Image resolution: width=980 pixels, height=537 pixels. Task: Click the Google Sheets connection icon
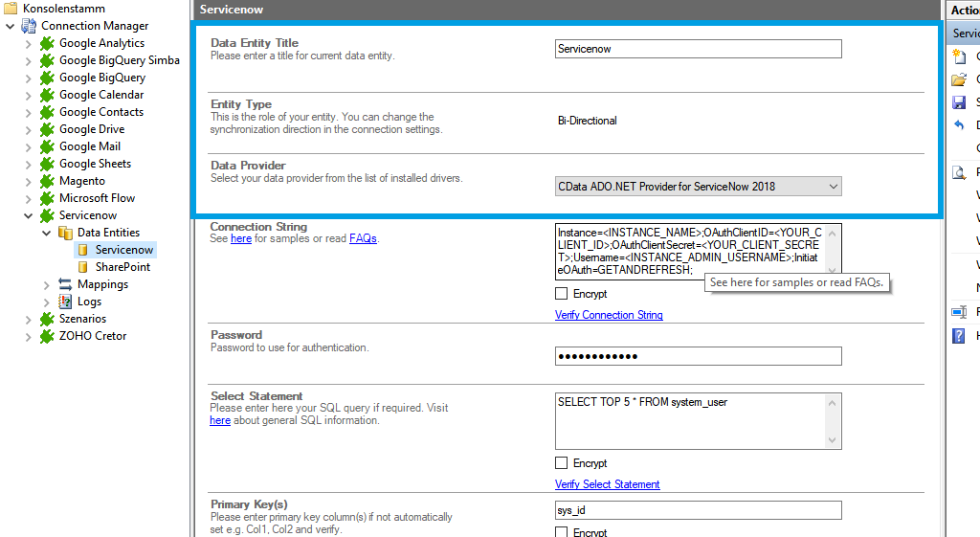click(47, 164)
